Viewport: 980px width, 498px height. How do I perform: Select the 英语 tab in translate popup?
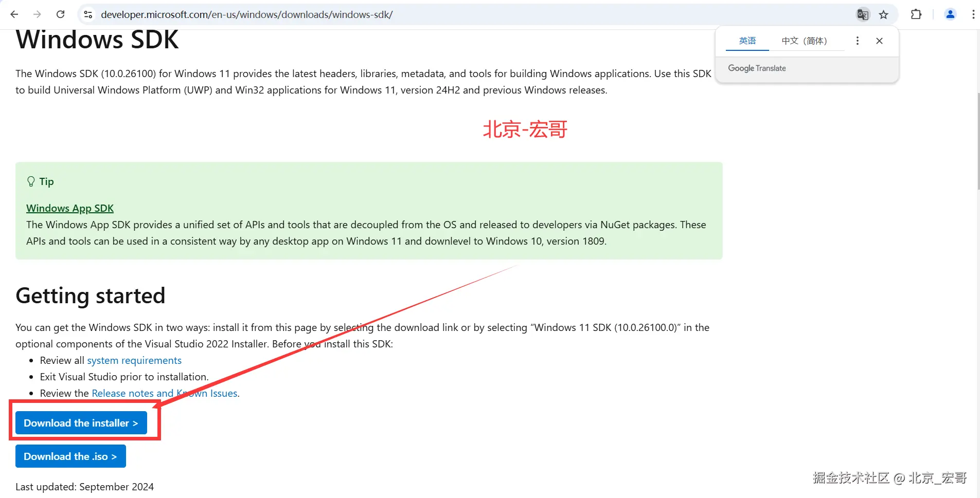[x=747, y=41]
